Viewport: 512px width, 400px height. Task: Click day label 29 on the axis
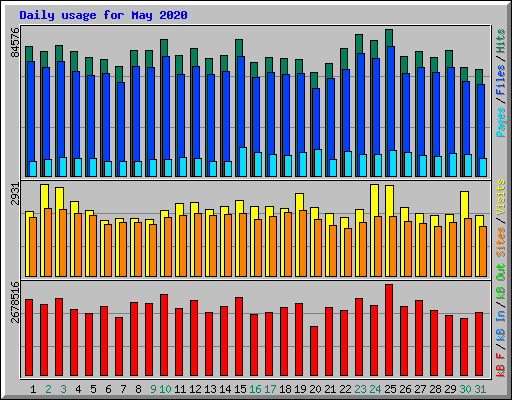coord(450,389)
